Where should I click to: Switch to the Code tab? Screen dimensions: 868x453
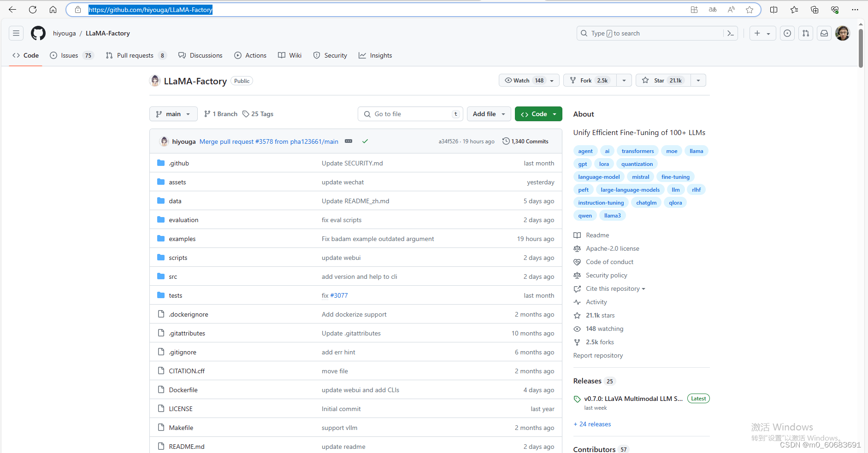point(26,55)
